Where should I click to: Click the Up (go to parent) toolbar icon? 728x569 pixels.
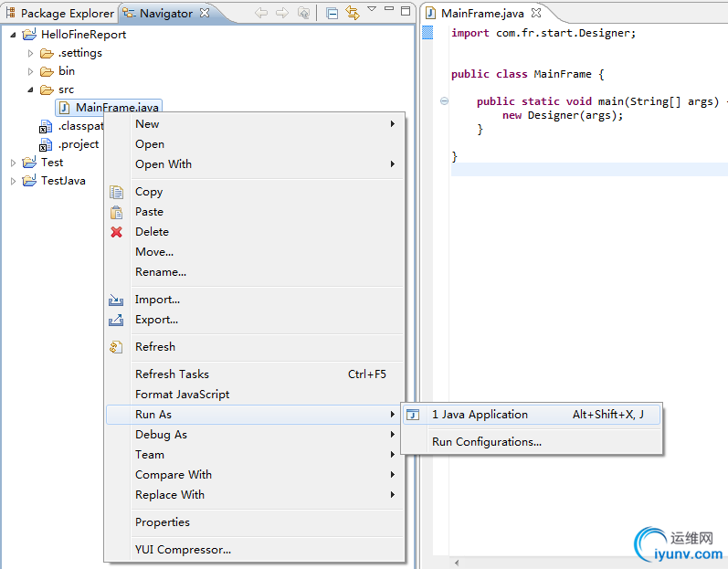(x=303, y=13)
